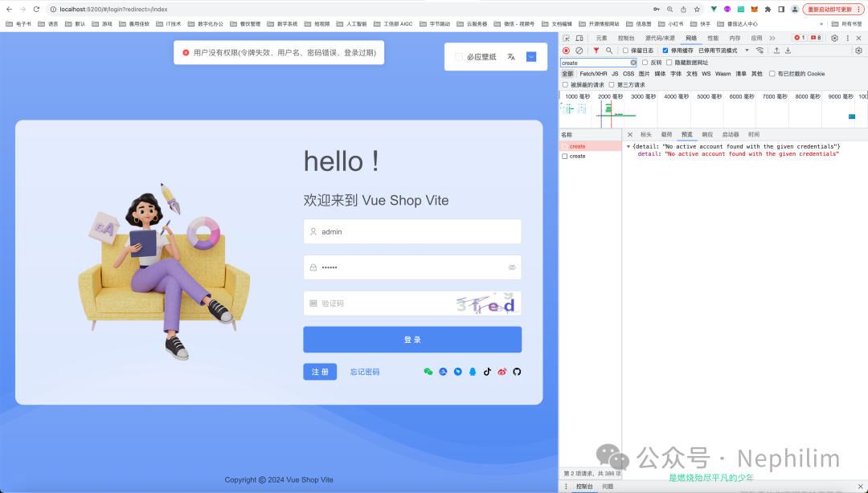
Task: Open the GitHub login icon
Action: tap(517, 372)
